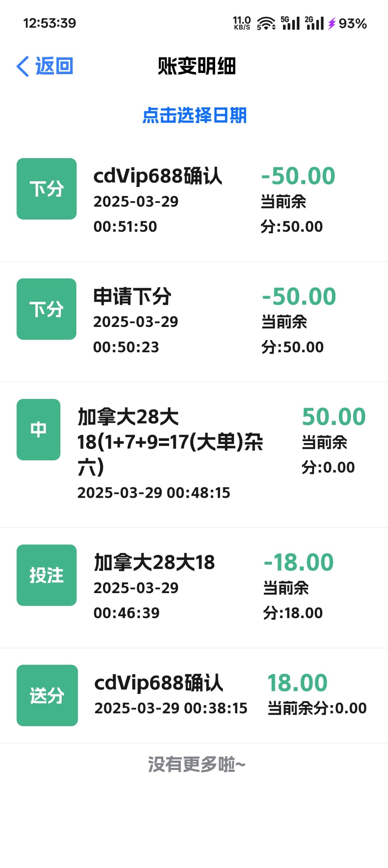Open the 申请下分 transaction entry
Image resolution: width=388 pixels, height=868 pixels.
pyautogui.click(x=132, y=297)
